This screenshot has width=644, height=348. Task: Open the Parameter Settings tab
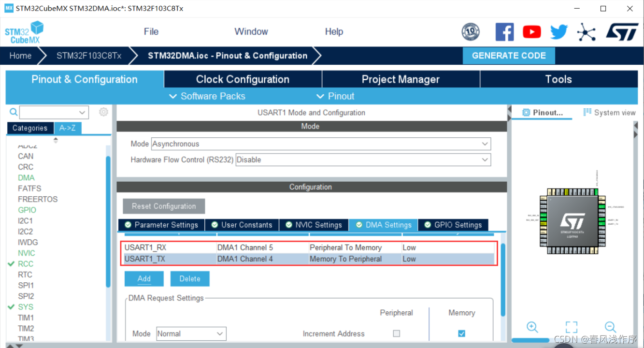tap(161, 225)
